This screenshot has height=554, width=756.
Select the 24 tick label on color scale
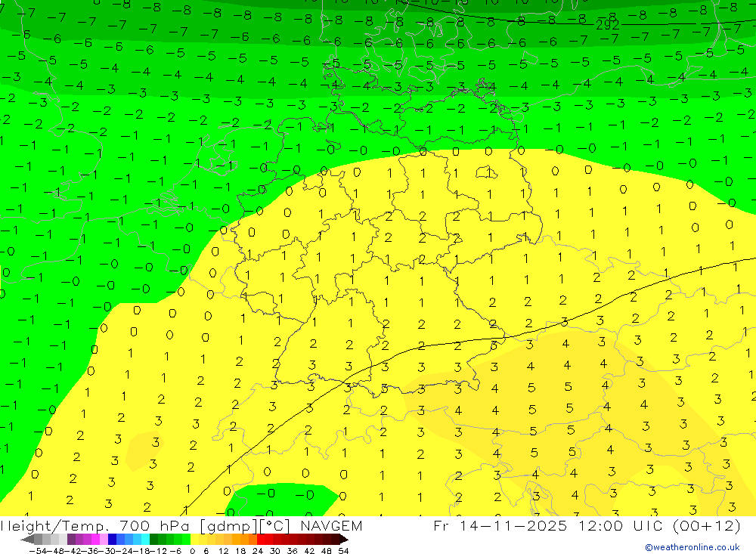coord(258,551)
